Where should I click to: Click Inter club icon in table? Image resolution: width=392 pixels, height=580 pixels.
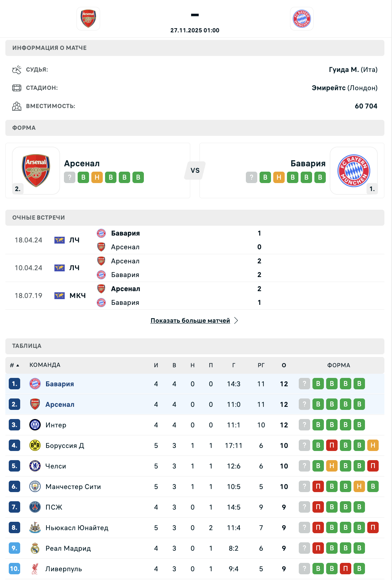(x=35, y=425)
